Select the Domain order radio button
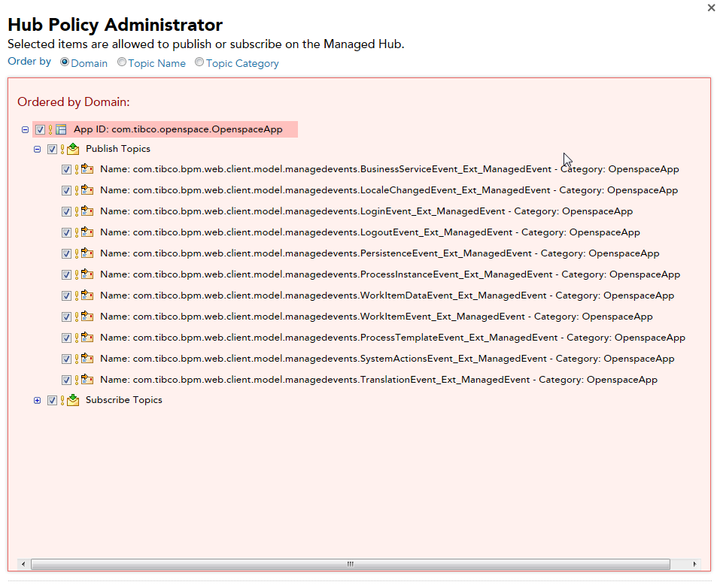 [65, 62]
